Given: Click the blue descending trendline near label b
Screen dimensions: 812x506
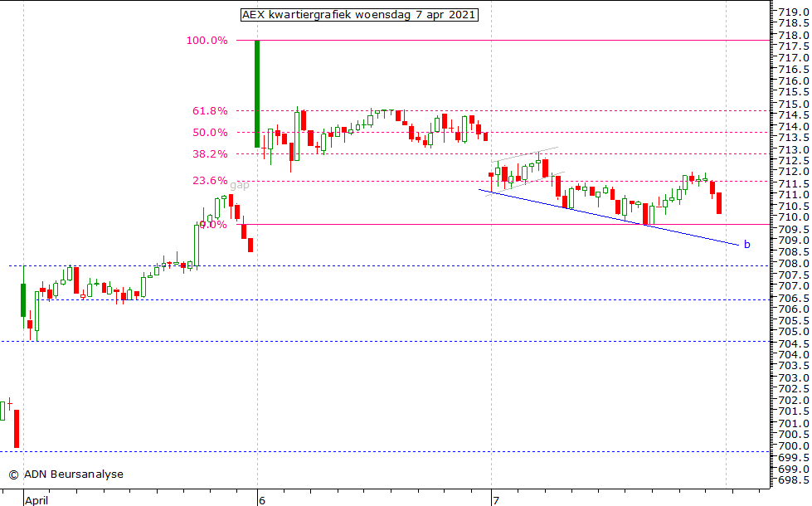Looking at the screenshot, I should tap(609, 217).
